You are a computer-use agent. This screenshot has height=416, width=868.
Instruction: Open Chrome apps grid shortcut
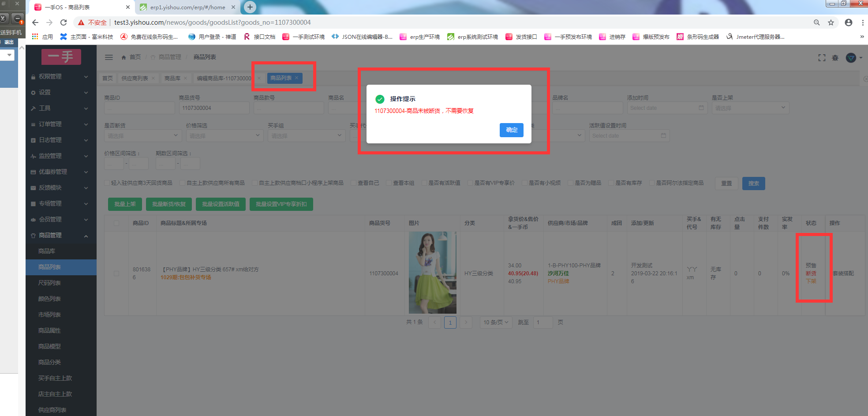click(x=35, y=37)
